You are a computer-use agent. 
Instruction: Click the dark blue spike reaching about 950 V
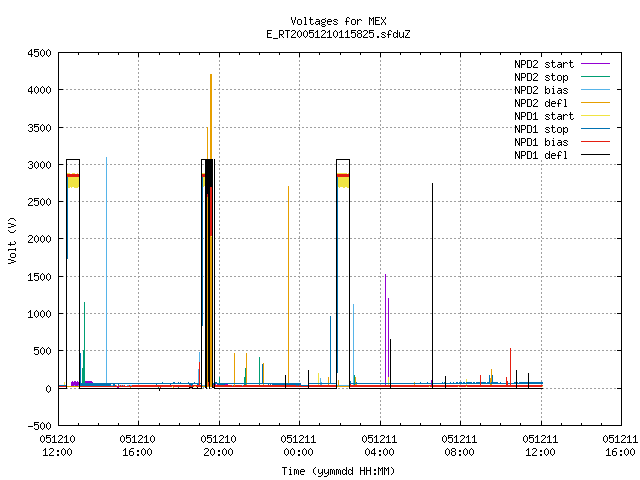point(331,349)
